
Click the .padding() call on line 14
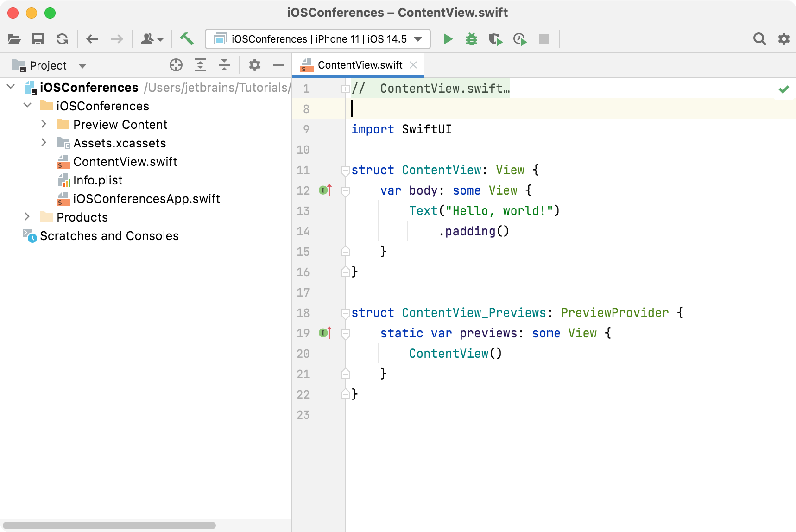point(474,231)
